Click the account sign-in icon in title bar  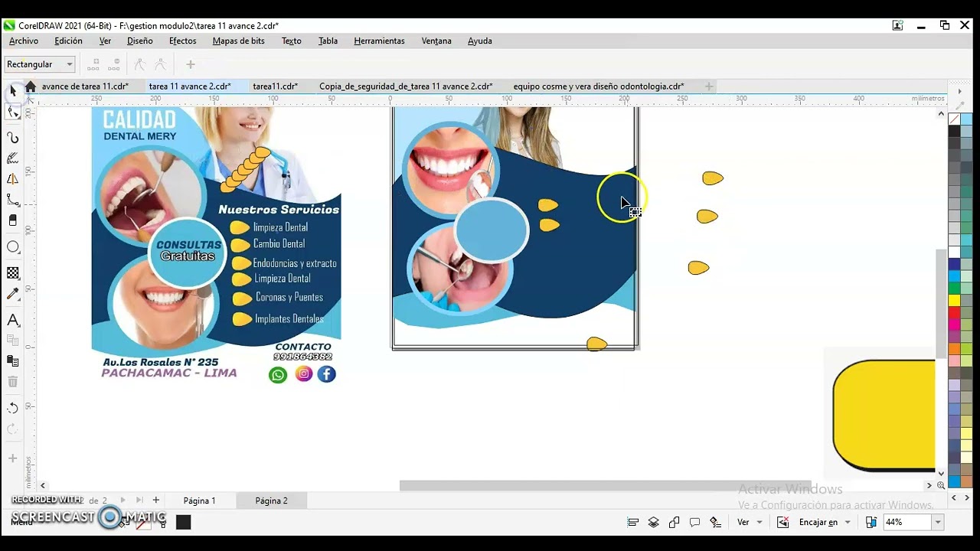[897, 25]
